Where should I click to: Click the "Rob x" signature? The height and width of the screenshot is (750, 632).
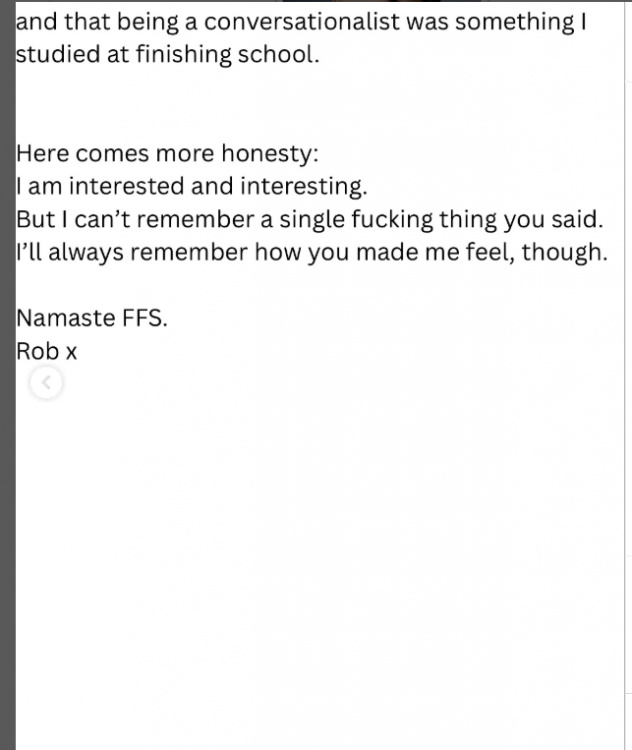click(46, 351)
